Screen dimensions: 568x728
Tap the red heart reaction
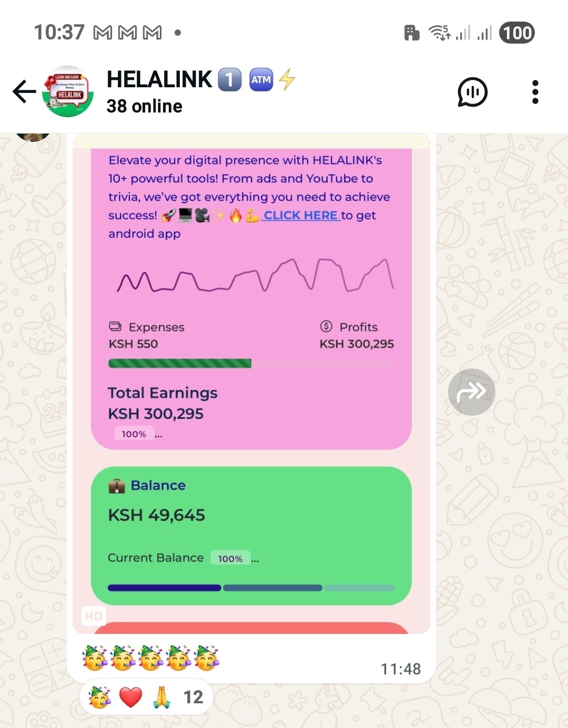tap(130, 697)
